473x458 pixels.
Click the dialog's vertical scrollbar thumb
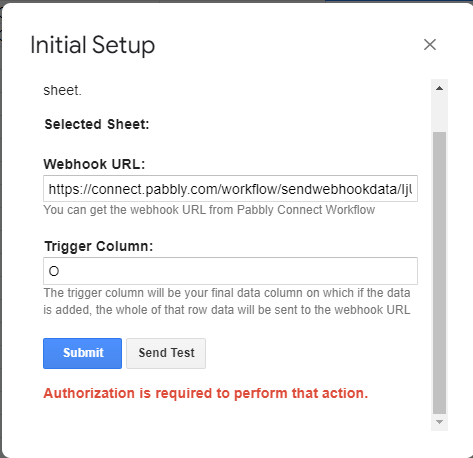(439, 273)
